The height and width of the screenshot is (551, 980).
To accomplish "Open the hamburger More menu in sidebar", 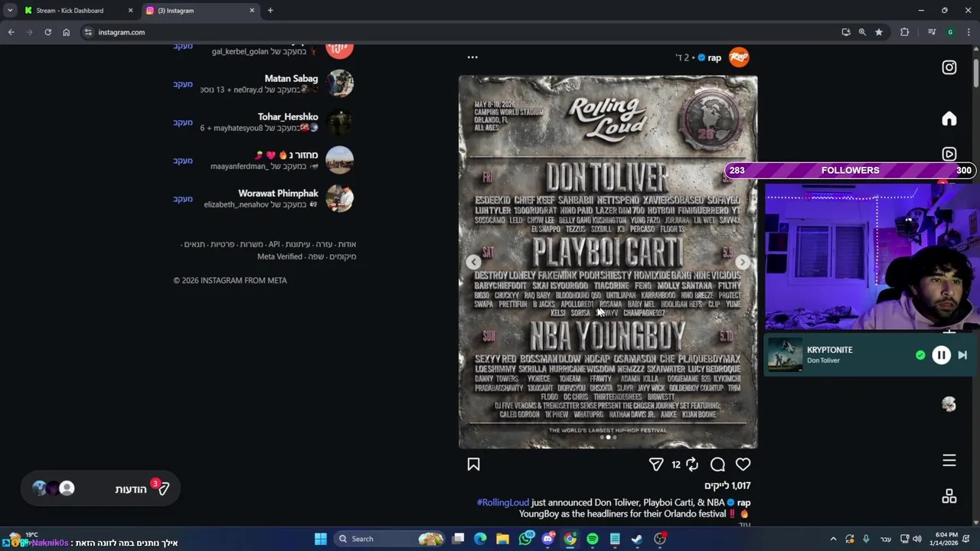I will tap(949, 461).
